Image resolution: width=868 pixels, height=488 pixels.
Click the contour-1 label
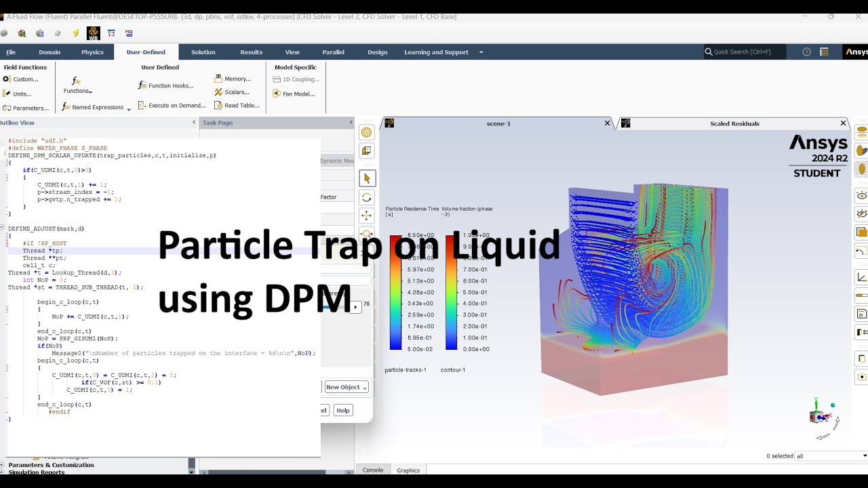(x=453, y=370)
